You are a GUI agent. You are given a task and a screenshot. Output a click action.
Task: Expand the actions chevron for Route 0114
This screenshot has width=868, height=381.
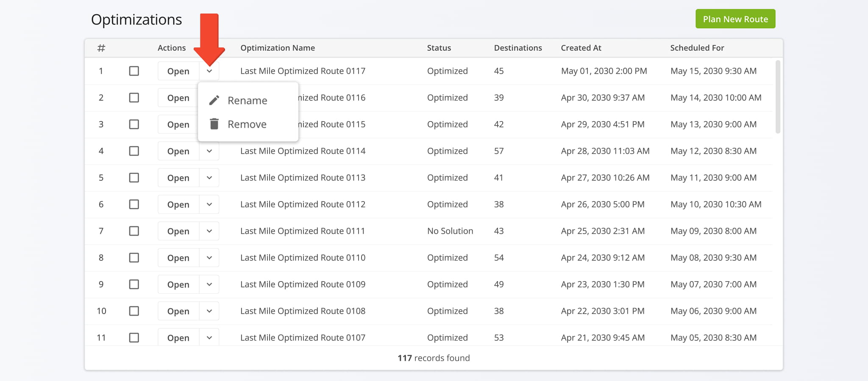(x=209, y=151)
